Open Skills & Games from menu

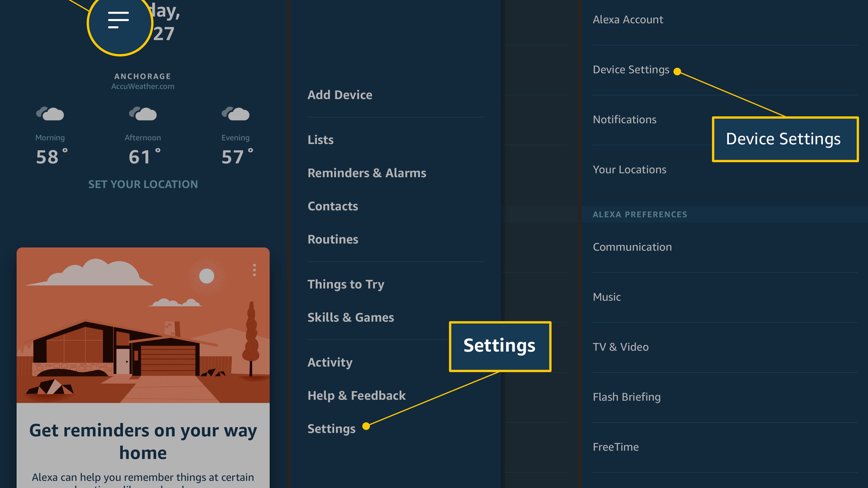click(351, 317)
